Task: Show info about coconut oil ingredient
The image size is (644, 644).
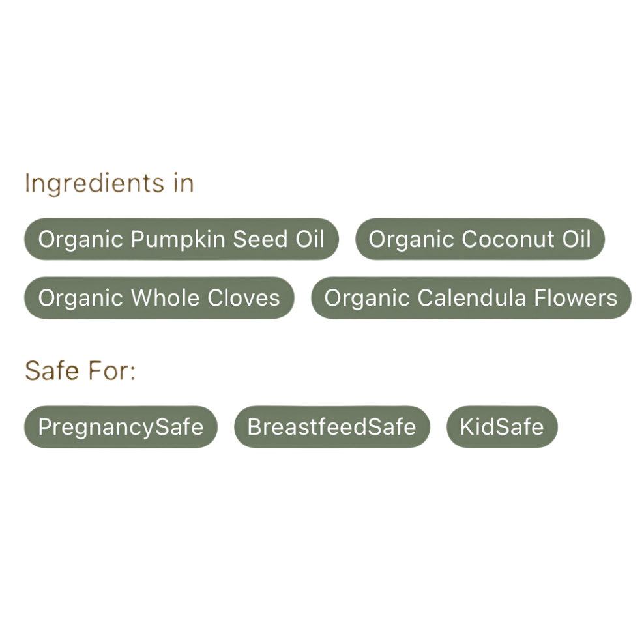Action: pos(480,239)
